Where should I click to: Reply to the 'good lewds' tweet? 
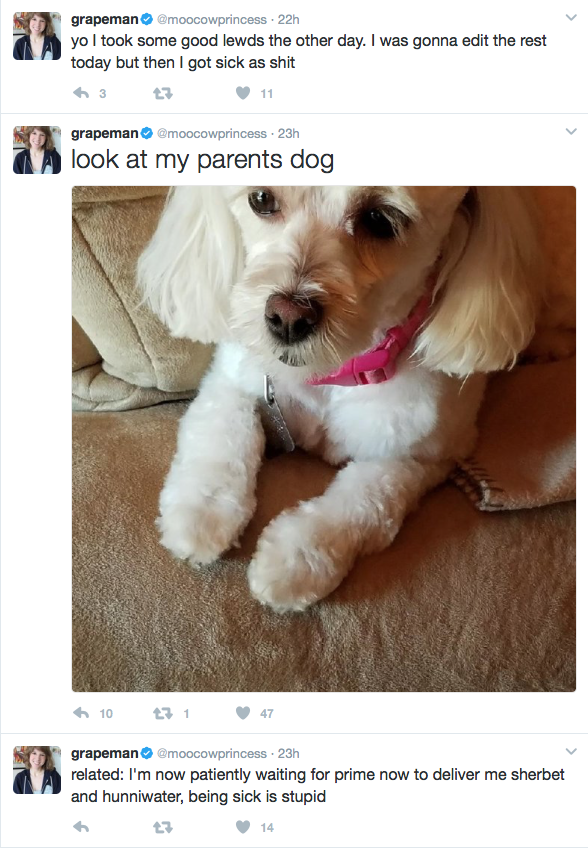click(x=81, y=94)
